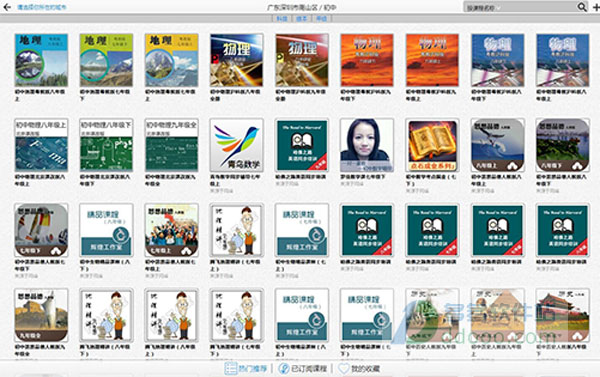This screenshot has height=377, width=600.
Task: Open the green-cover 地理 geography book
Action: [106, 60]
